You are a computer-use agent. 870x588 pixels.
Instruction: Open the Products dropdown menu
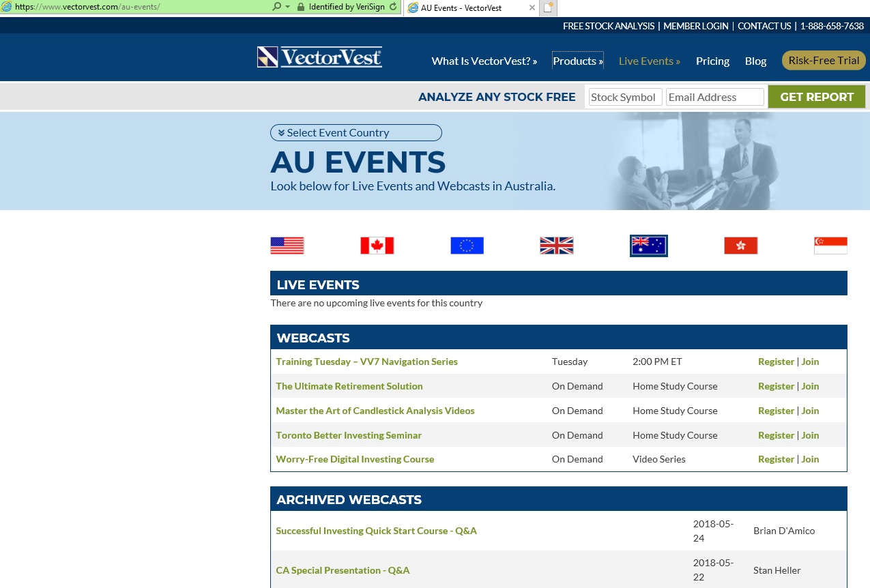(x=577, y=61)
